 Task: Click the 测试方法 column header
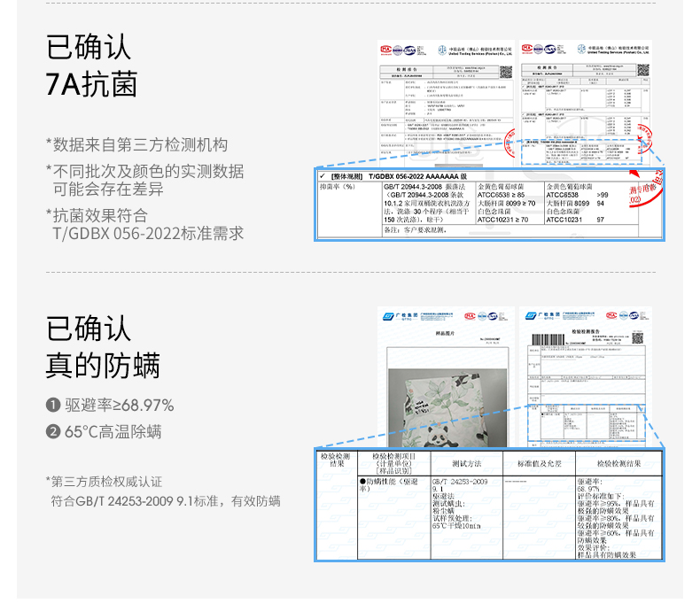(x=466, y=464)
